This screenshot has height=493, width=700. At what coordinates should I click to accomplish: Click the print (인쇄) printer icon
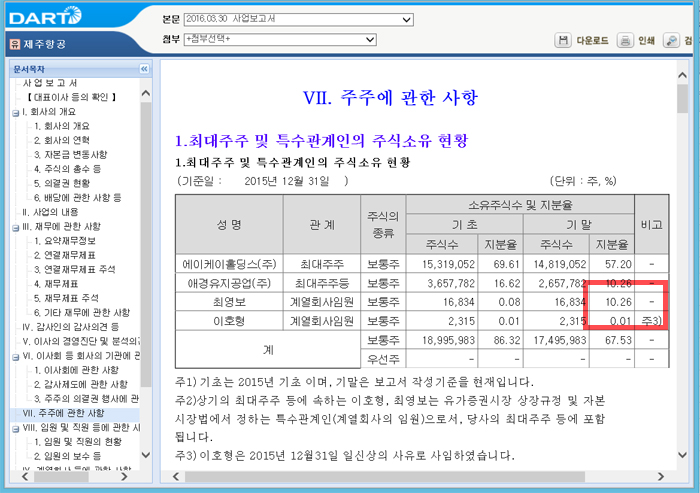tap(624, 41)
